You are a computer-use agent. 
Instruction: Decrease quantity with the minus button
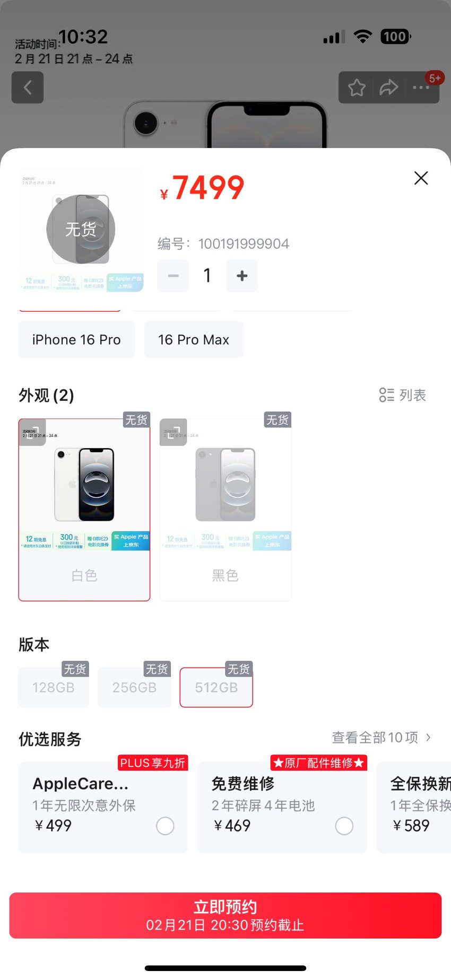point(173,276)
